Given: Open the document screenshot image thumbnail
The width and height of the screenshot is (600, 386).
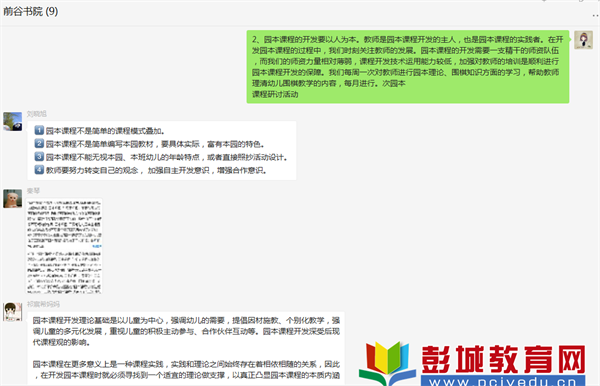Looking at the screenshot, I should (x=64, y=246).
